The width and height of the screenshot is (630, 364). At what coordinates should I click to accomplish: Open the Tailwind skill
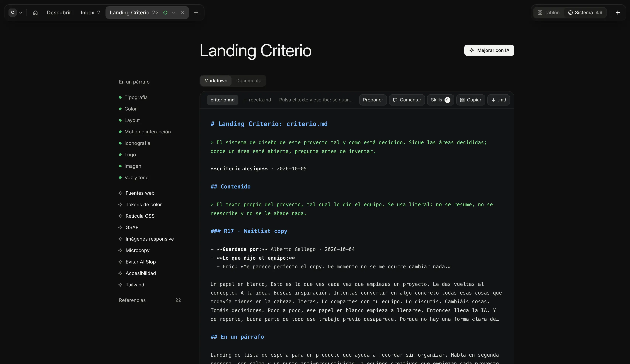click(131, 285)
